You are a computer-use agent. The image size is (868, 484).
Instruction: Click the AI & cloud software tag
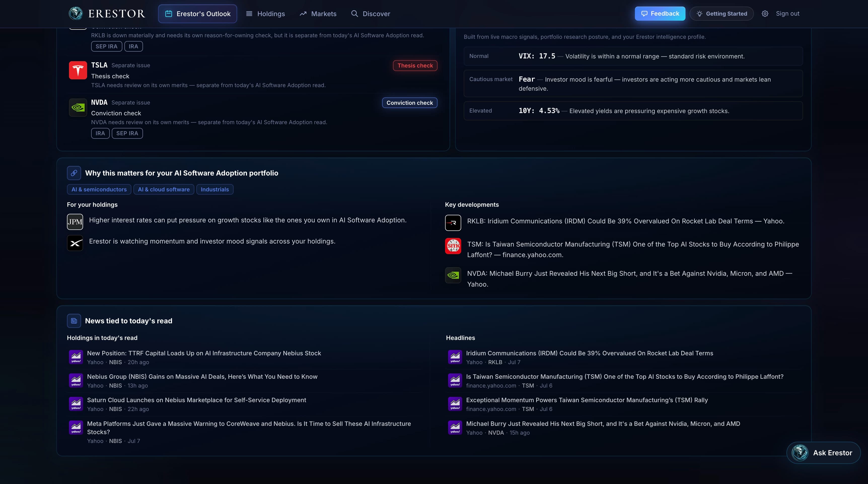point(164,189)
